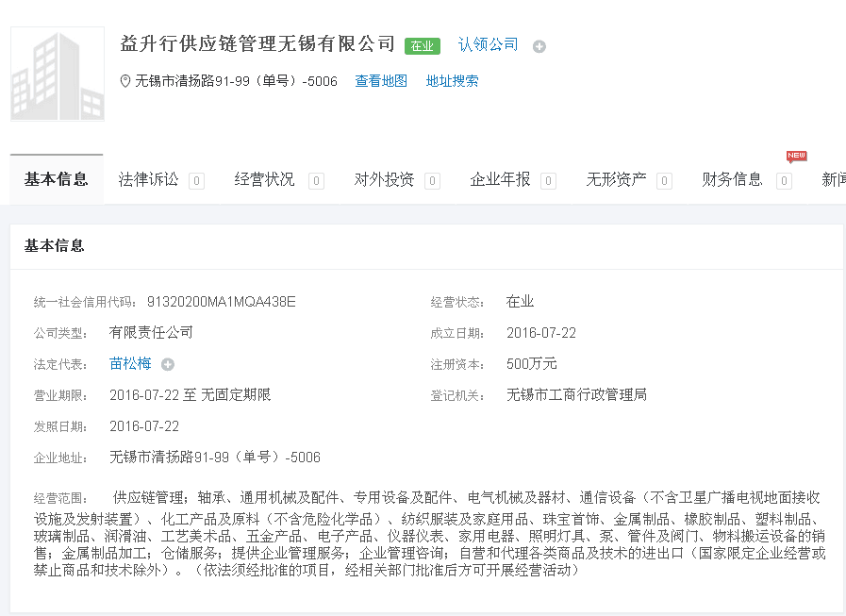
Task: Open 查看地图 map link
Action: (x=381, y=81)
